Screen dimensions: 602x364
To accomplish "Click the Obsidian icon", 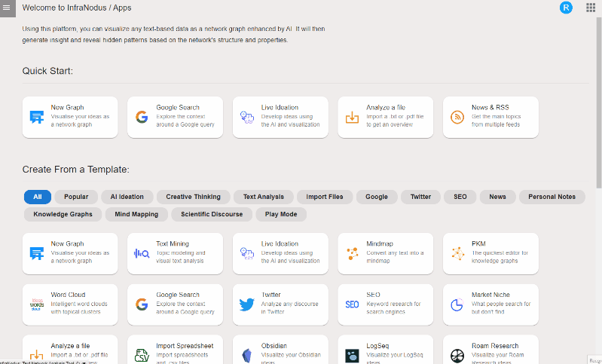I will point(247,356).
